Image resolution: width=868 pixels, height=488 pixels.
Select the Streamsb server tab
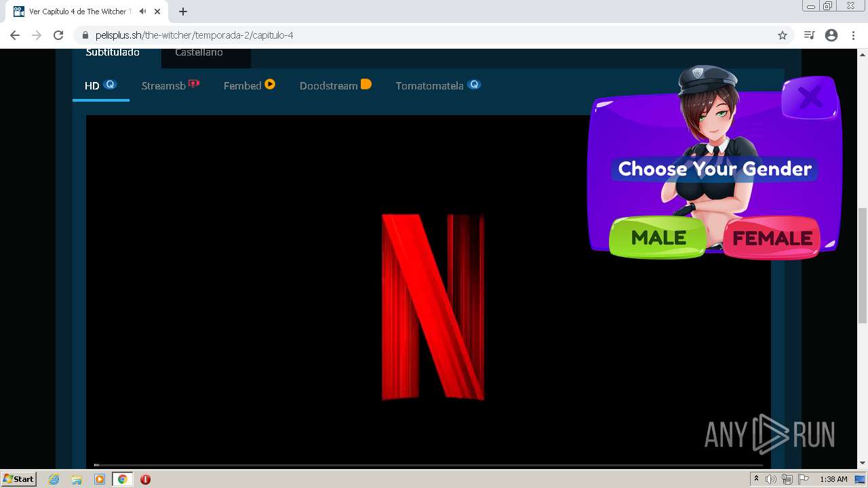pyautogui.click(x=170, y=85)
